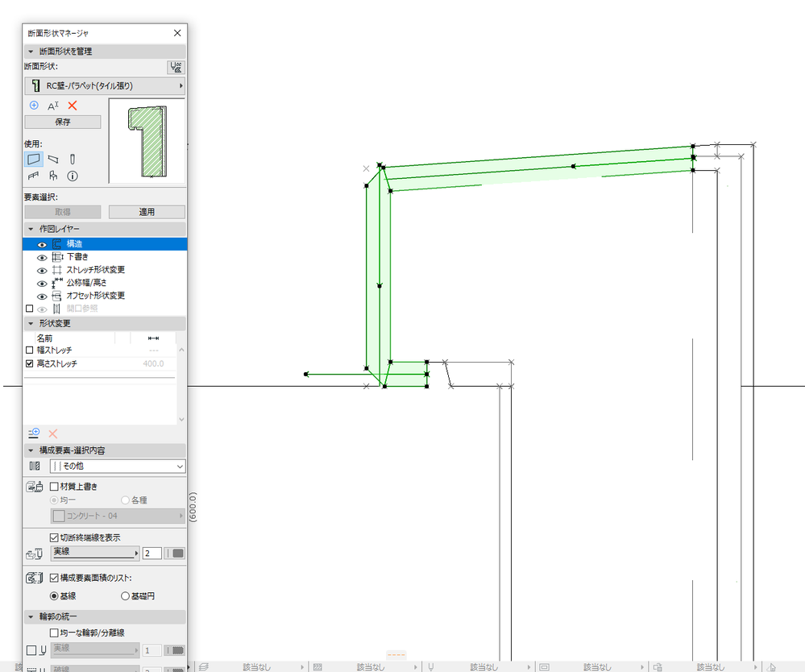Toggle visibility eye of オフセット形状変更 layer
Image resolution: width=805 pixels, height=672 pixels.
point(42,297)
